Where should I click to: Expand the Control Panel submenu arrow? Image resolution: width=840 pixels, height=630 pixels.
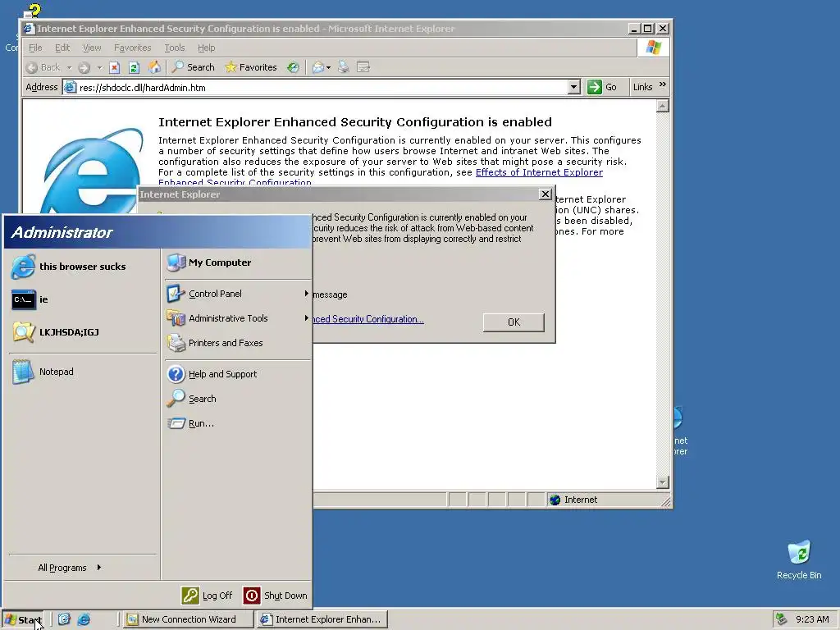[307, 294]
